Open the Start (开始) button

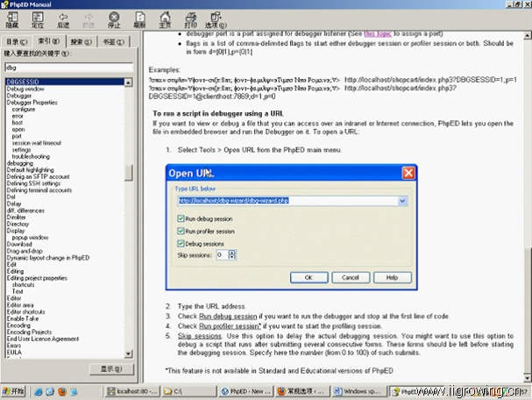pos(13,391)
